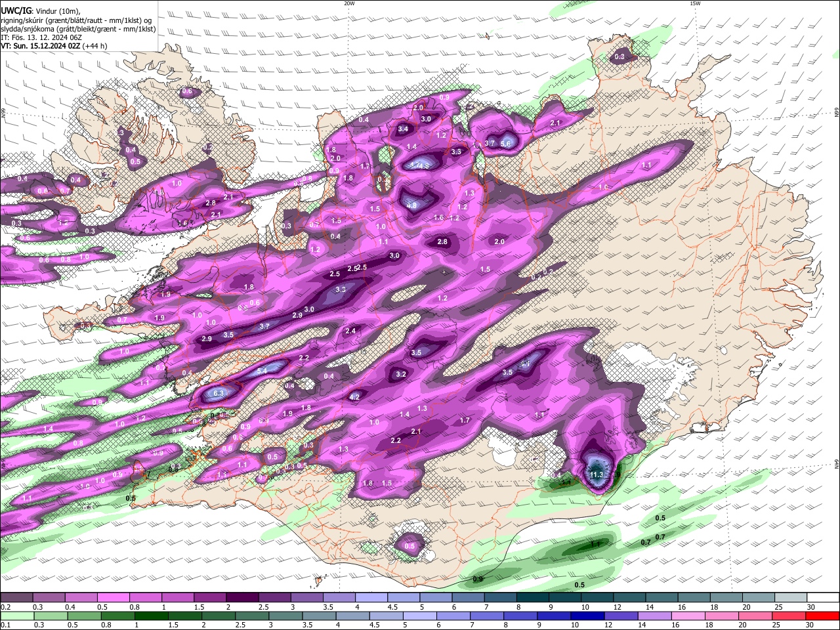Click the 20W longitude label

349,3
